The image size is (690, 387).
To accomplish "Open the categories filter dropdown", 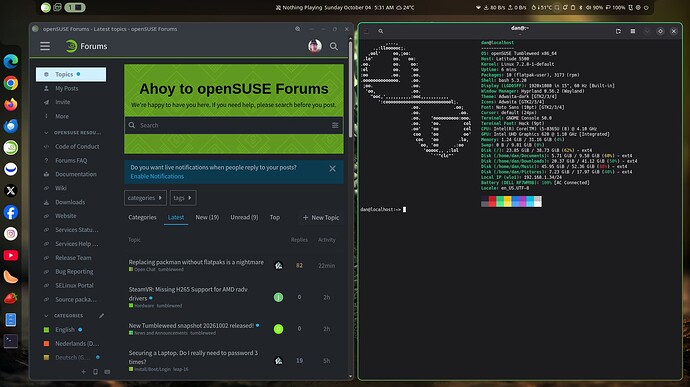I will 145,198.
